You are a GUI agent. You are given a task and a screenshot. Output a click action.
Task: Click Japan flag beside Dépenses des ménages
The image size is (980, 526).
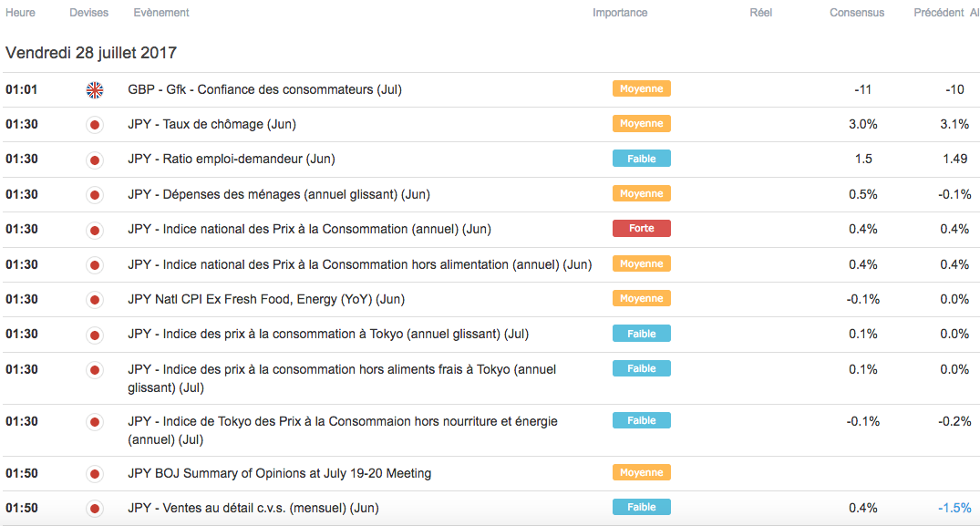point(95,195)
